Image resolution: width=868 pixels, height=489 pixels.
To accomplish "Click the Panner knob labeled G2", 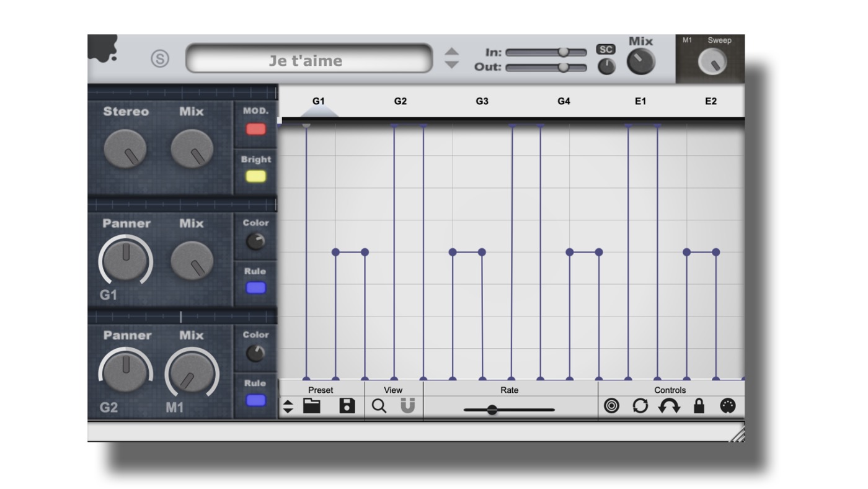I will coord(125,372).
